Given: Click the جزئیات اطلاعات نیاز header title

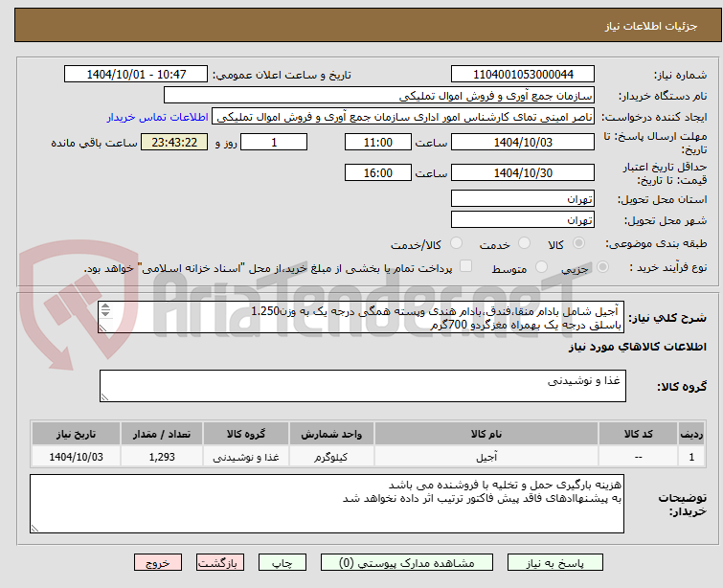Looking at the screenshot, I should click(x=651, y=26).
